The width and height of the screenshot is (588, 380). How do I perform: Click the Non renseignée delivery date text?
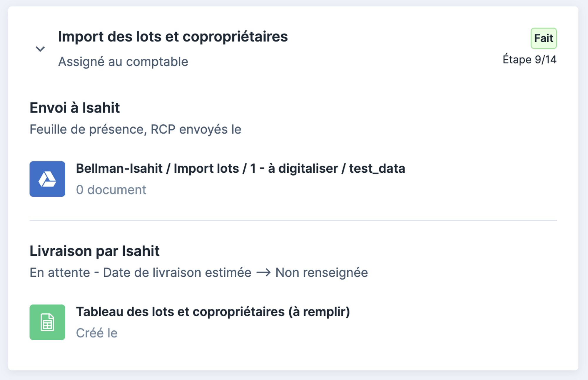tap(322, 273)
